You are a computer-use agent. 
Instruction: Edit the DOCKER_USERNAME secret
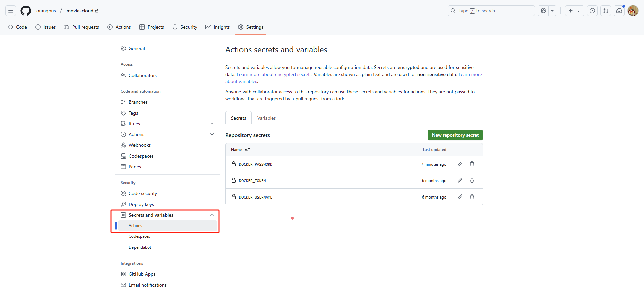pos(460,197)
